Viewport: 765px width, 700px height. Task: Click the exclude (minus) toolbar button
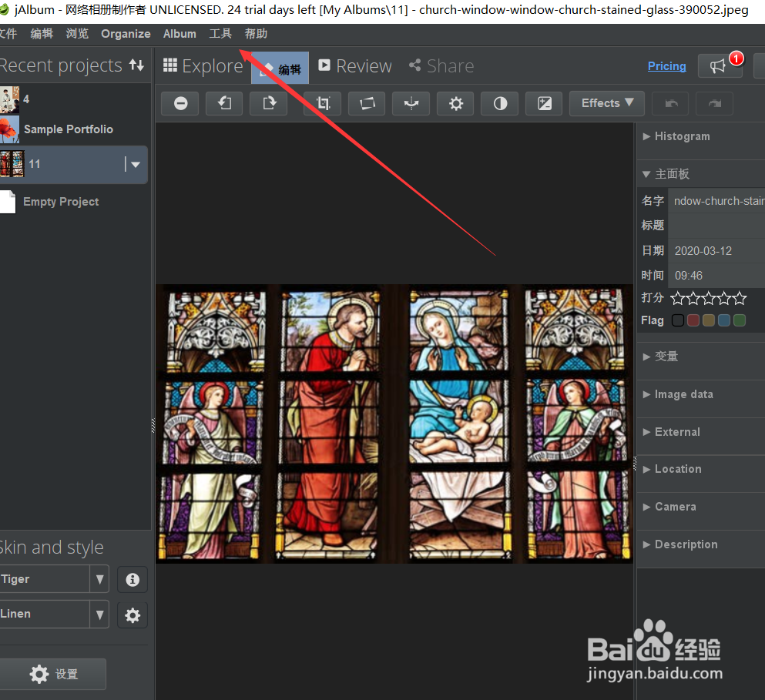point(180,103)
